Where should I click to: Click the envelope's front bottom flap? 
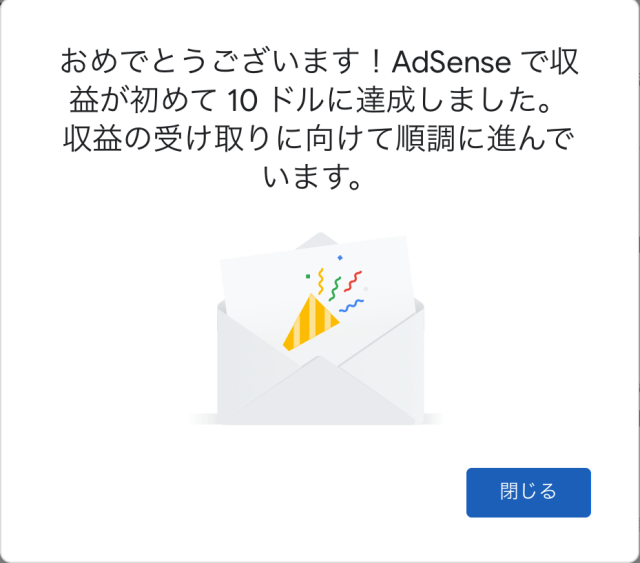(x=320, y=392)
